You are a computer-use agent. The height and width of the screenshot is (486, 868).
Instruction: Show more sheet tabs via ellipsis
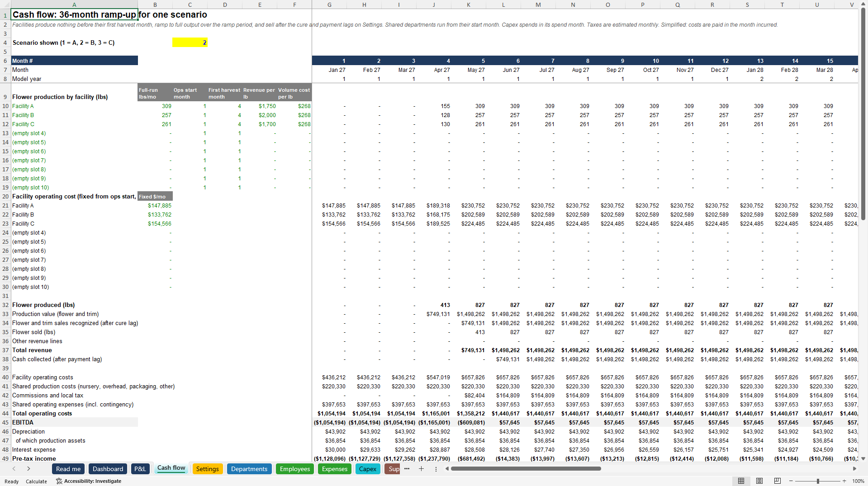pos(407,469)
